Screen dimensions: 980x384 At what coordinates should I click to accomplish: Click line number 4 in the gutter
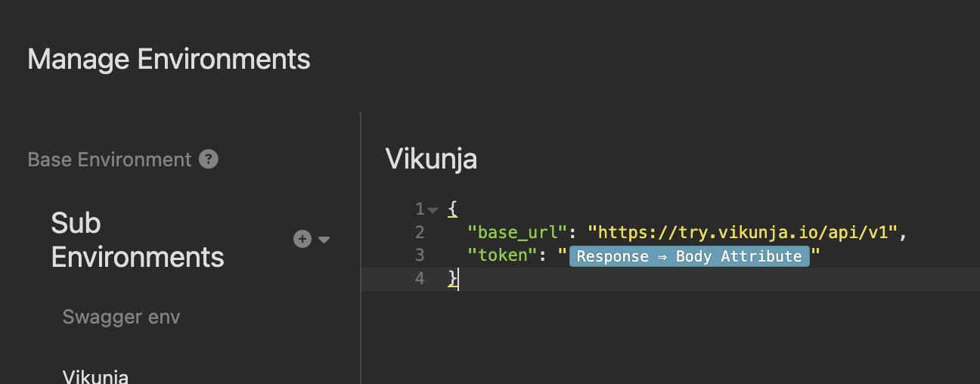(420, 279)
